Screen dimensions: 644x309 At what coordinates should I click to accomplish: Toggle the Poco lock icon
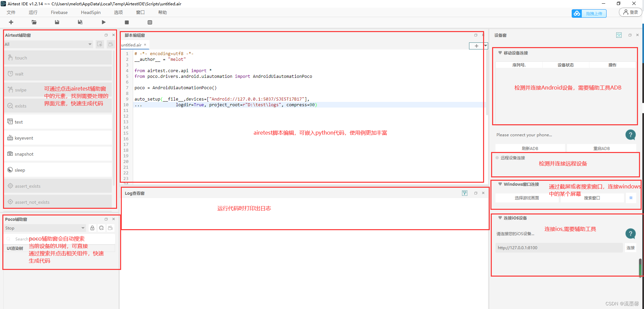coord(92,228)
